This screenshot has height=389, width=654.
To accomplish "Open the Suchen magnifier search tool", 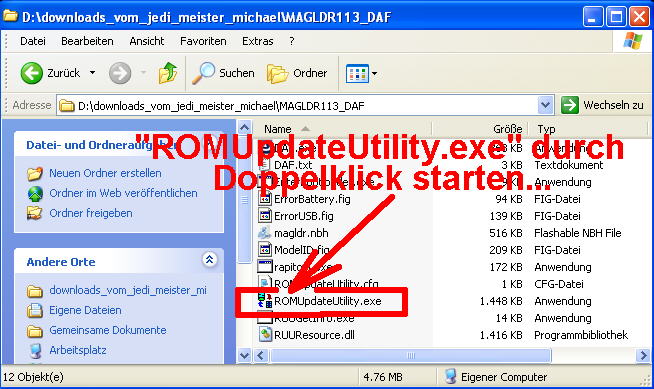I will pos(223,73).
